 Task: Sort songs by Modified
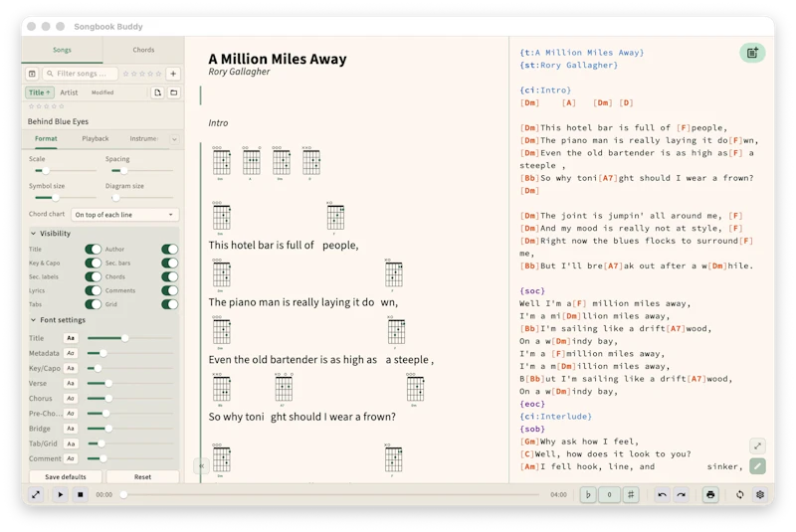point(102,92)
